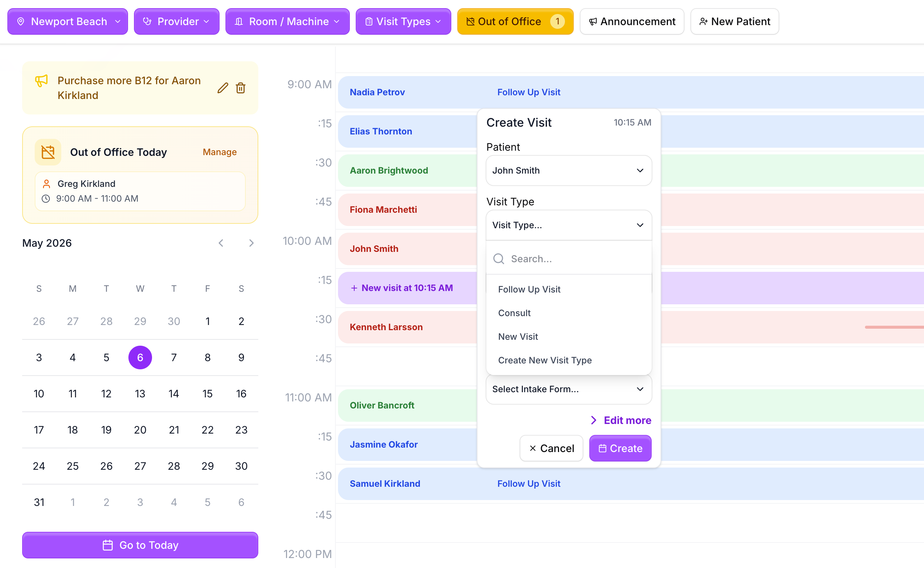Open the Patient dropdown showing John Smith

pos(569,171)
